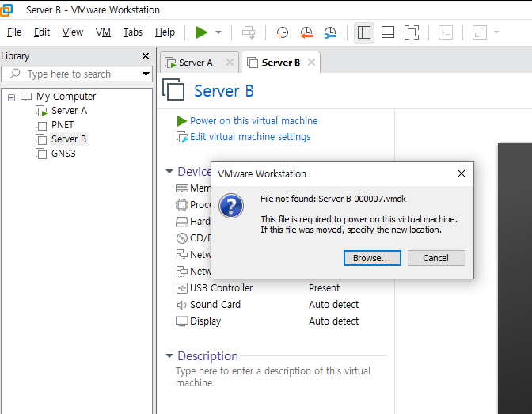Click the green Power On toolbar button
The height and width of the screenshot is (414, 532).
(202, 32)
